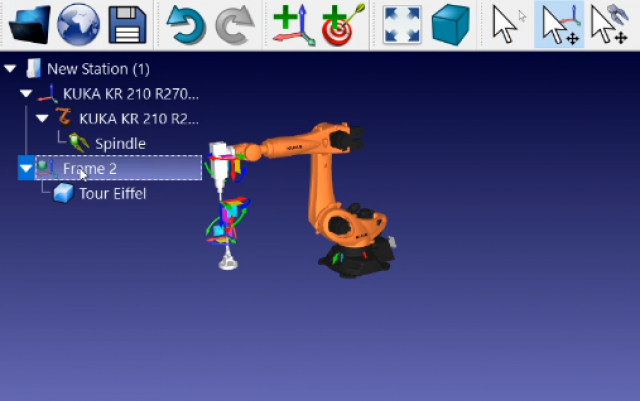
Task: Click the Spindle tool icon in the tree
Action: pyautogui.click(x=79, y=143)
